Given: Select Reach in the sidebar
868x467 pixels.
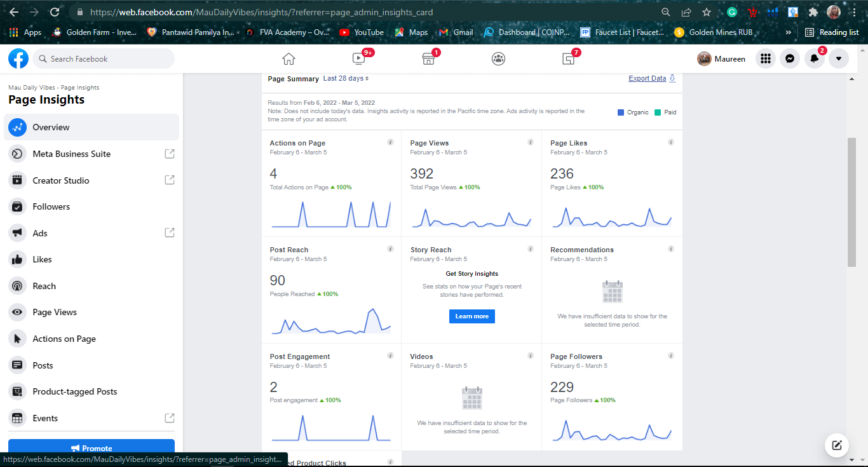Looking at the screenshot, I should 92,286.
